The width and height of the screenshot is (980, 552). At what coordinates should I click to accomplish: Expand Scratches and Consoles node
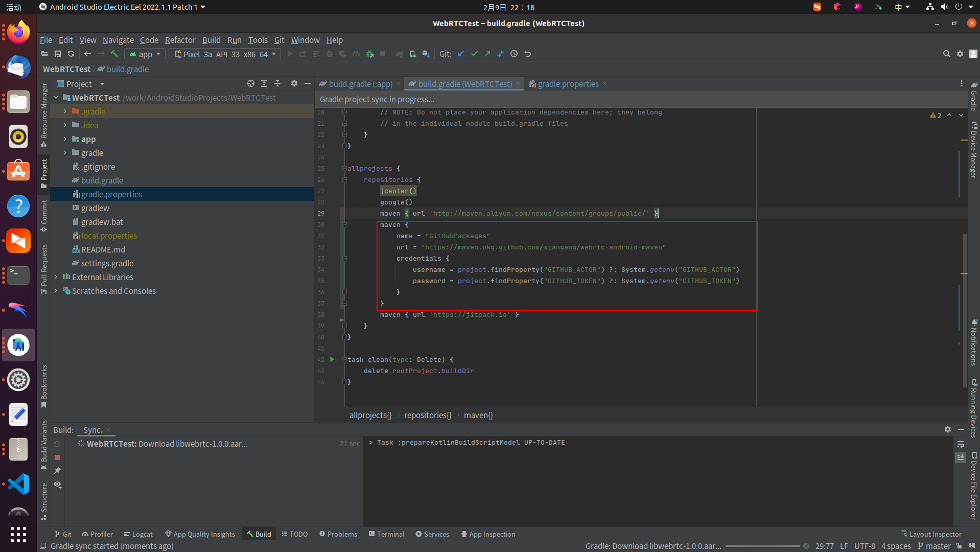click(x=56, y=290)
